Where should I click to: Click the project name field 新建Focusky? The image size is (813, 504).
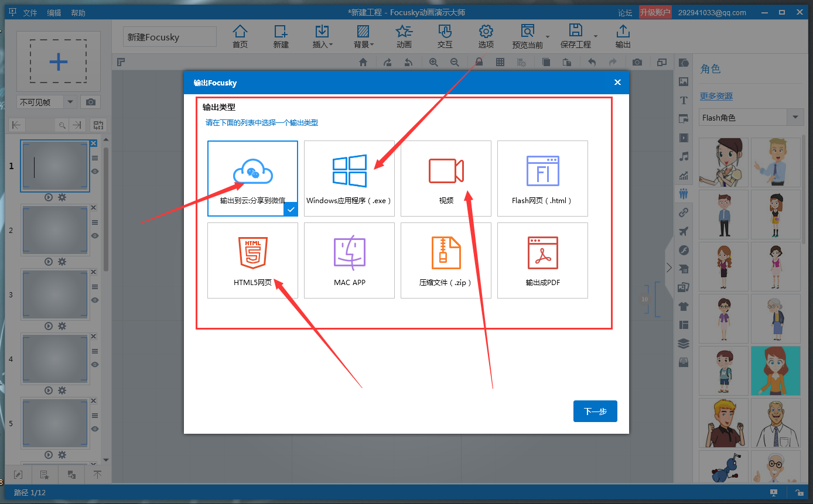point(170,37)
